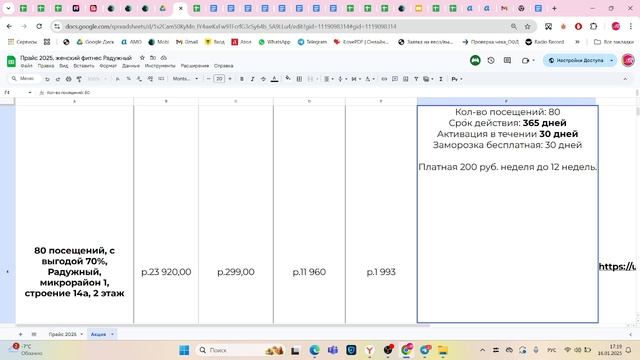
Task: Open the cell borders menu
Action: click(x=299, y=79)
